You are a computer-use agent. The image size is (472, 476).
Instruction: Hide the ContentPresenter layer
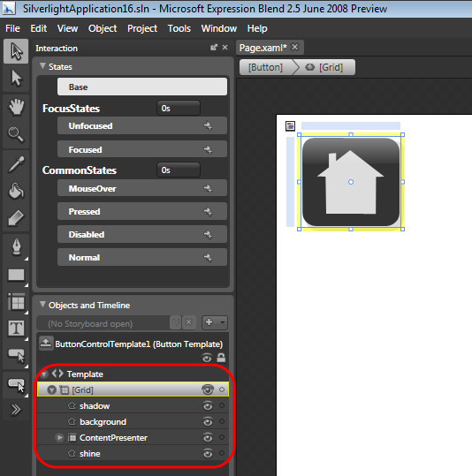tap(208, 437)
